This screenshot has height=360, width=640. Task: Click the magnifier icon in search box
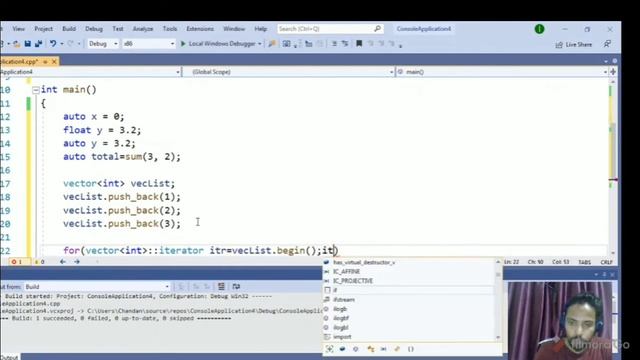378,29
